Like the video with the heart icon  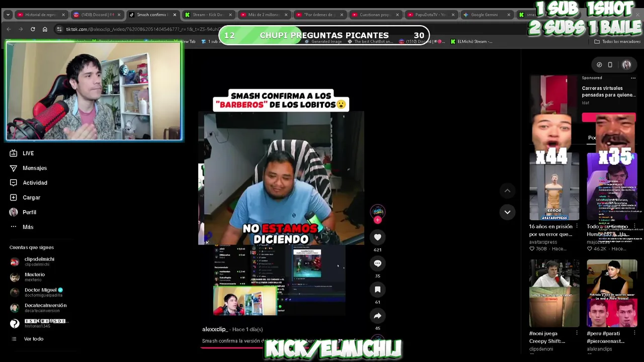tap(377, 237)
